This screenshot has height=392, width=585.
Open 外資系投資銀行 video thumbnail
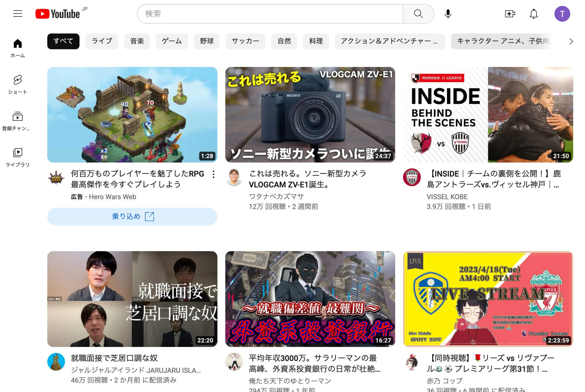tap(310, 299)
